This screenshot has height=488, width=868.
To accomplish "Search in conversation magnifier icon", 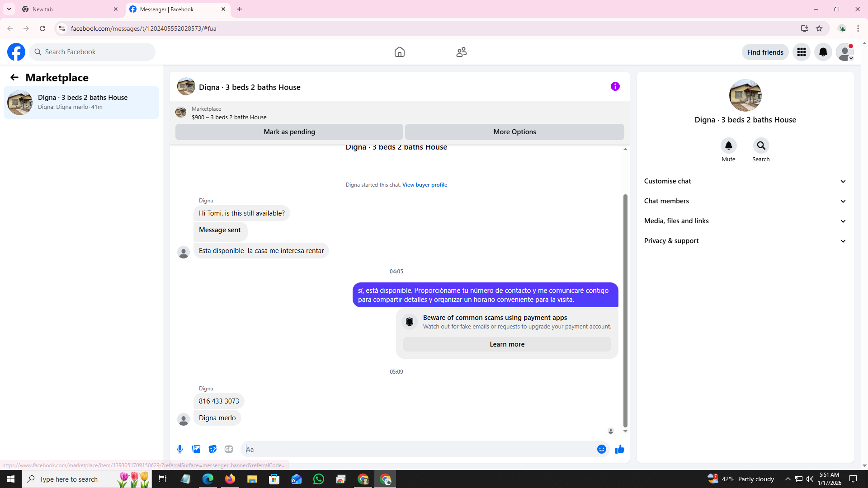I will click(761, 145).
